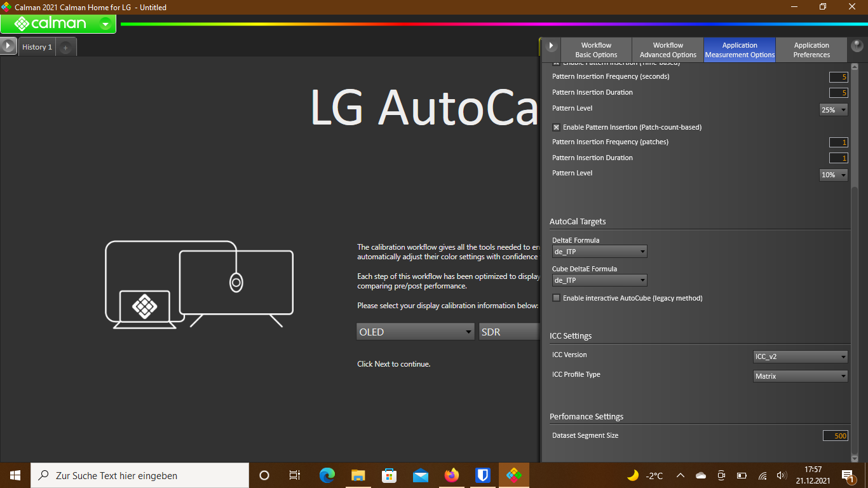Open the ICC Profile Type dropdown
868x488 pixels.
(x=800, y=376)
